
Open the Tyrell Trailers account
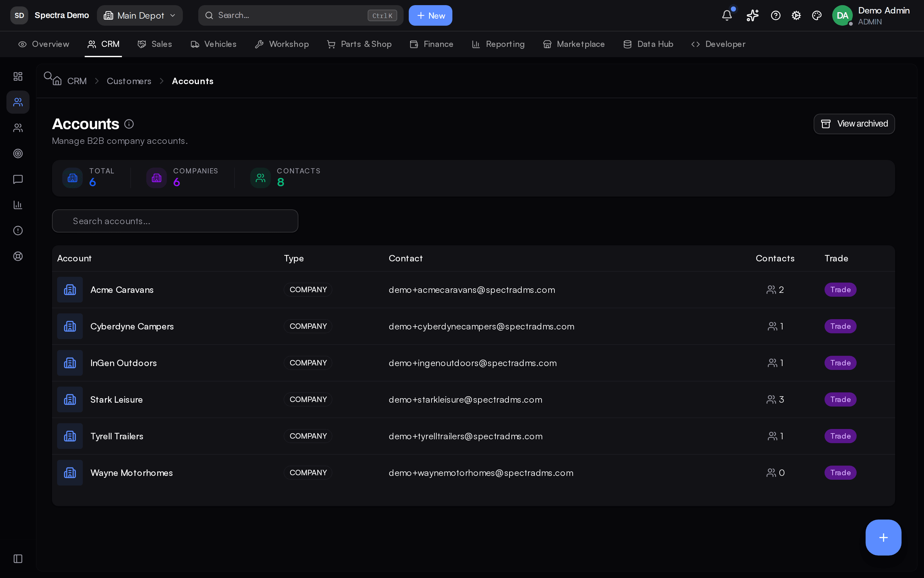(117, 436)
